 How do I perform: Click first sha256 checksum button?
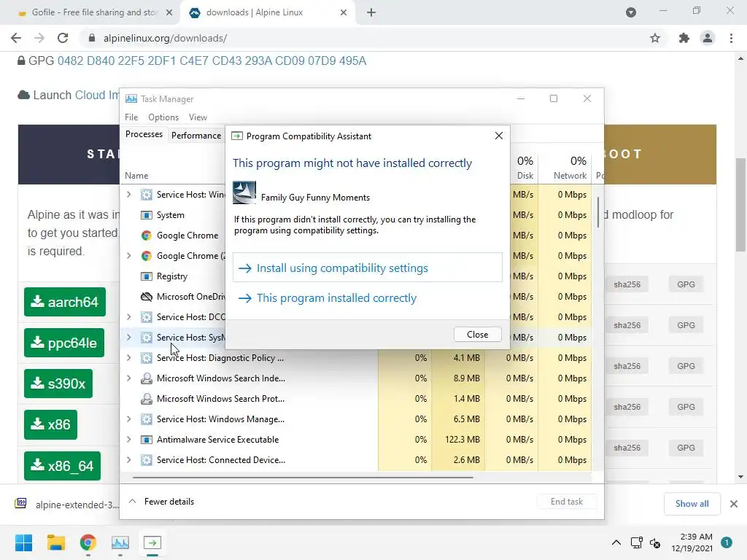[x=627, y=284]
